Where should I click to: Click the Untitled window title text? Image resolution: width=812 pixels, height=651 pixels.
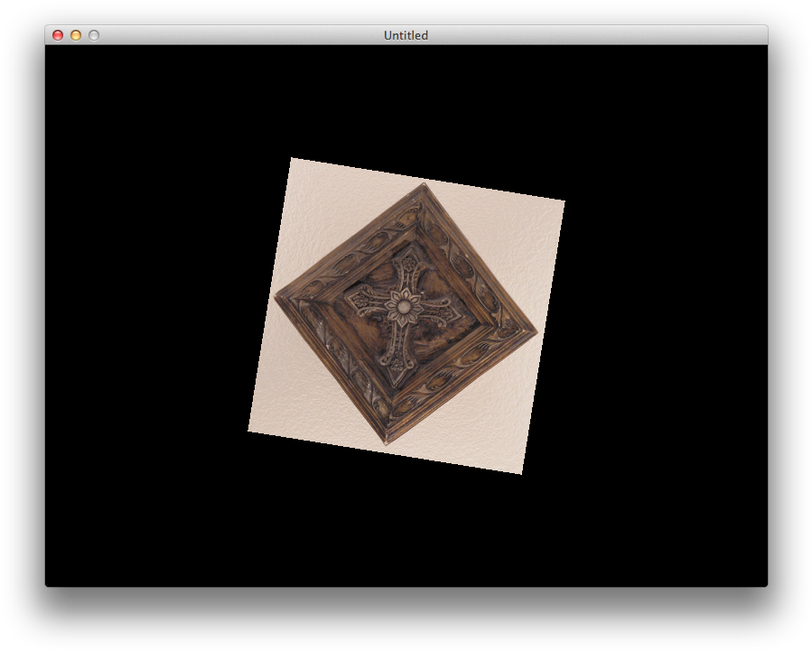[406, 35]
